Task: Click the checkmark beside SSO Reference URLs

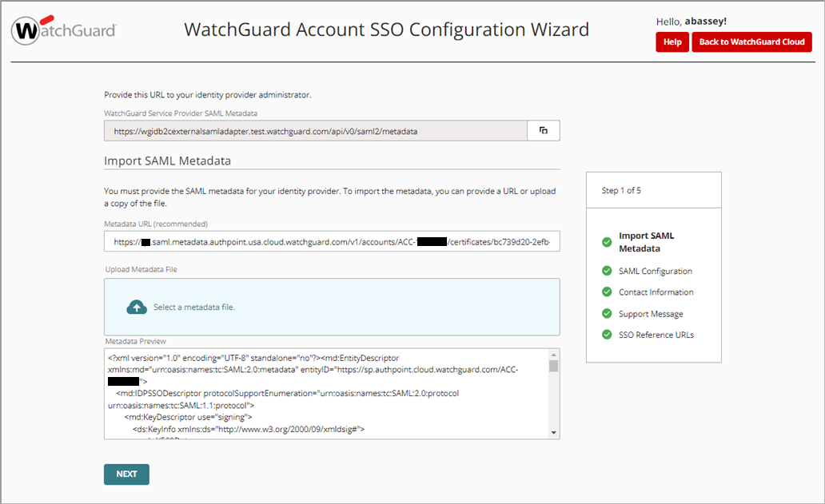Action: pos(607,334)
